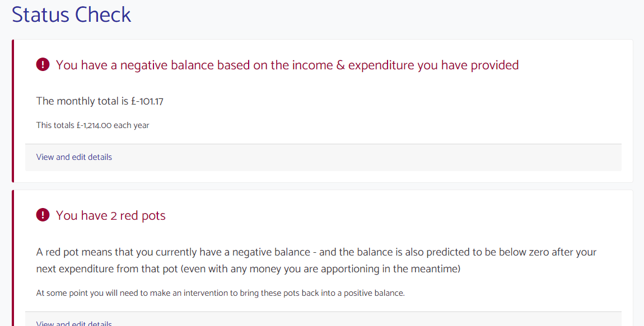Image resolution: width=644 pixels, height=326 pixels.
Task: Click the red left border of balance card
Action: pos(13,111)
